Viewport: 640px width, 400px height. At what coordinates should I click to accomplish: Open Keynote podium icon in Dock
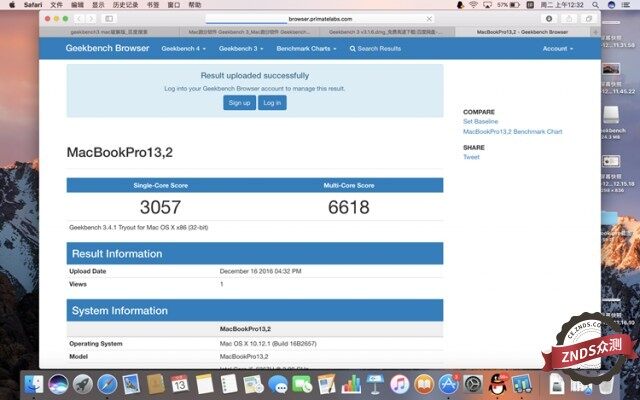click(375, 384)
